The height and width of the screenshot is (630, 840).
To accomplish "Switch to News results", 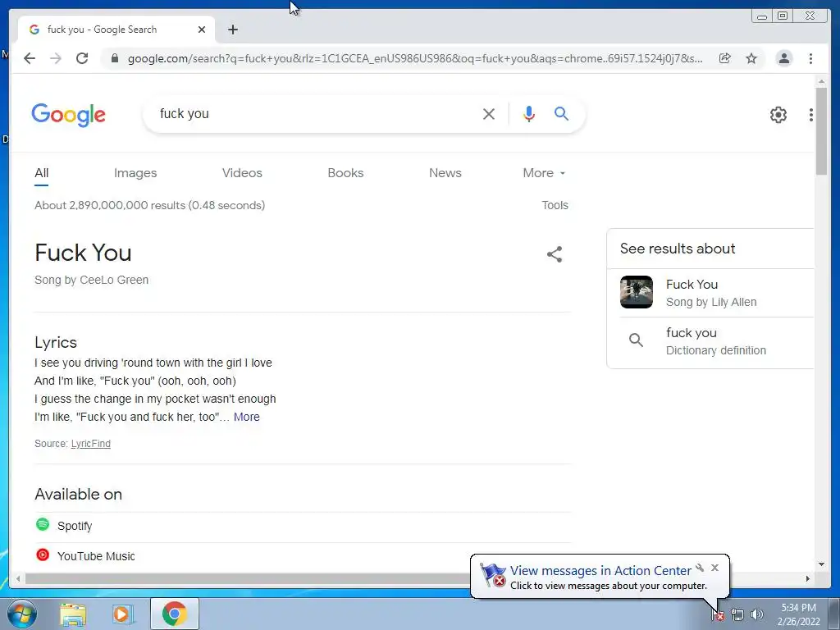I will point(445,173).
